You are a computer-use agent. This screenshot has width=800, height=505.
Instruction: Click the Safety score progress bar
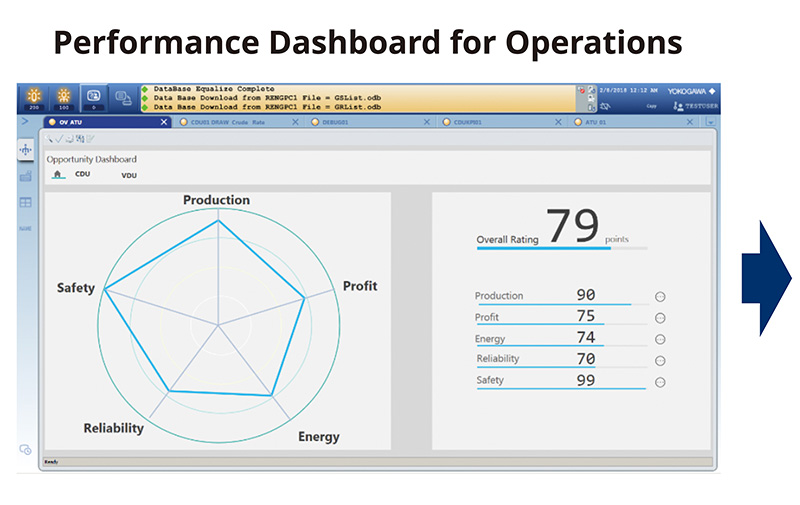coord(562,389)
